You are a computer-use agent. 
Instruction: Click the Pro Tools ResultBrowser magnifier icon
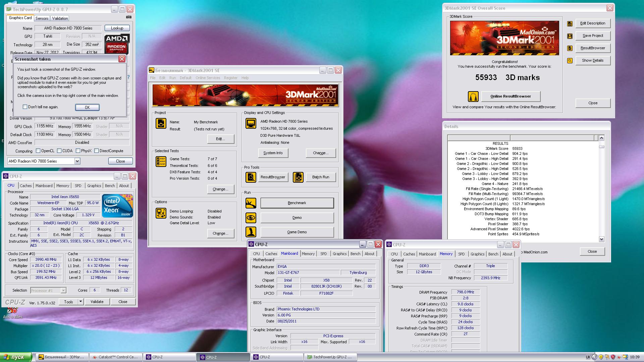pyautogui.click(x=251, y=177)
